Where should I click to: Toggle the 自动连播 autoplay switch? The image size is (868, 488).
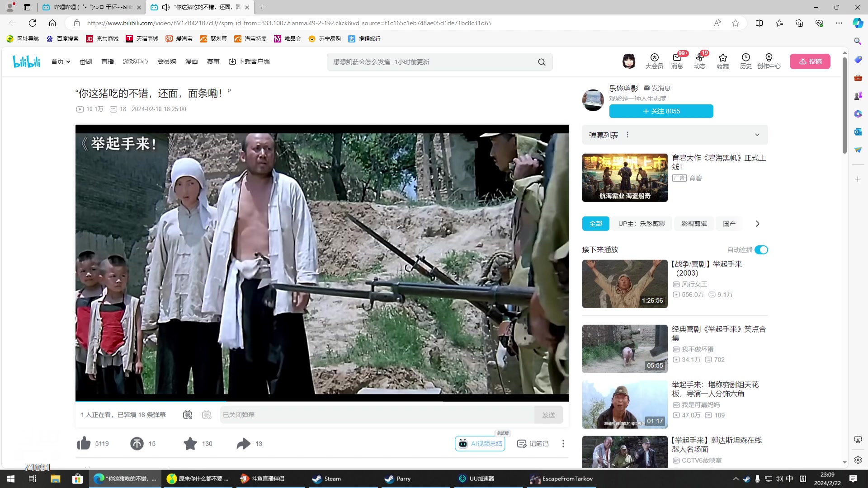click(761, 250)
